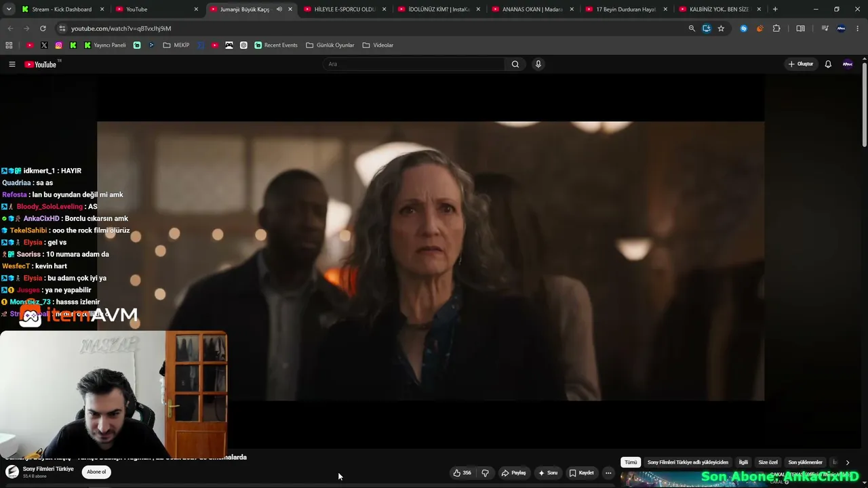This screenshot has height=488, width=868.
Task: Open the YouTube guide hamburger menu
Action: [x=12, y=64]
